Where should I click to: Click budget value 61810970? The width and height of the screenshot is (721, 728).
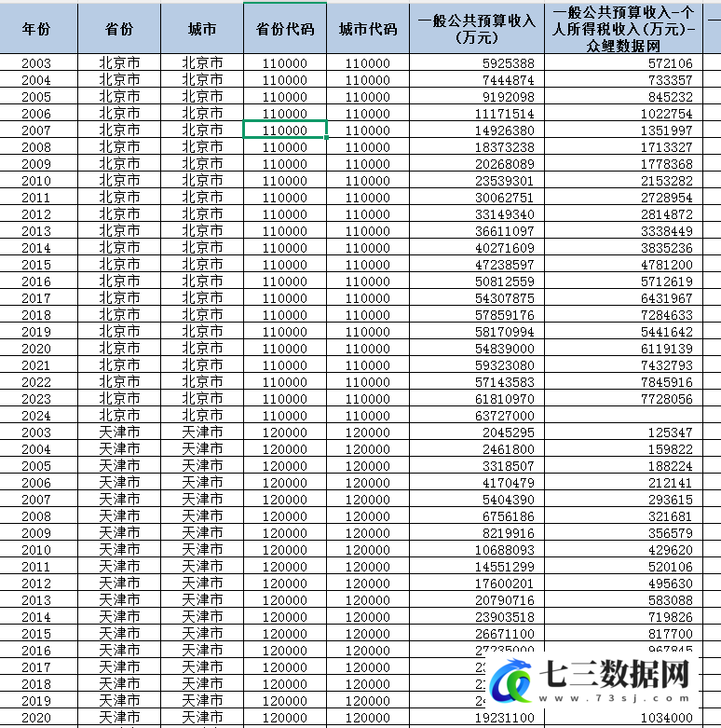505,398
